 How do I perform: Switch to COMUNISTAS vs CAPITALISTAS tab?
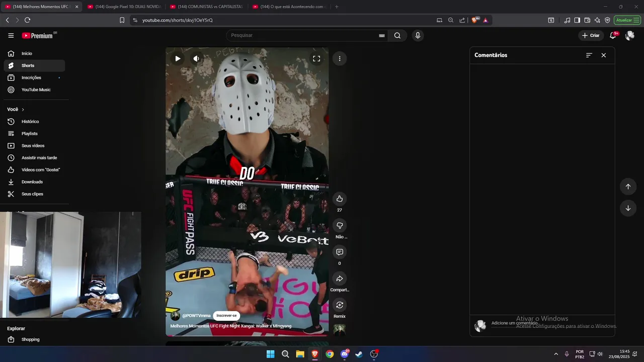pos(206,7)
